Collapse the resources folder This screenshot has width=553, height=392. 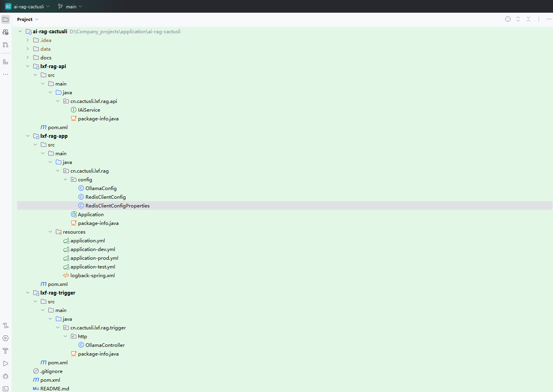pos(50,232)
